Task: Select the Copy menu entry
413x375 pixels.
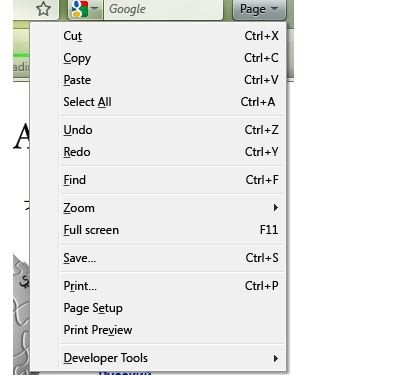Action: [x=172, y=58]
